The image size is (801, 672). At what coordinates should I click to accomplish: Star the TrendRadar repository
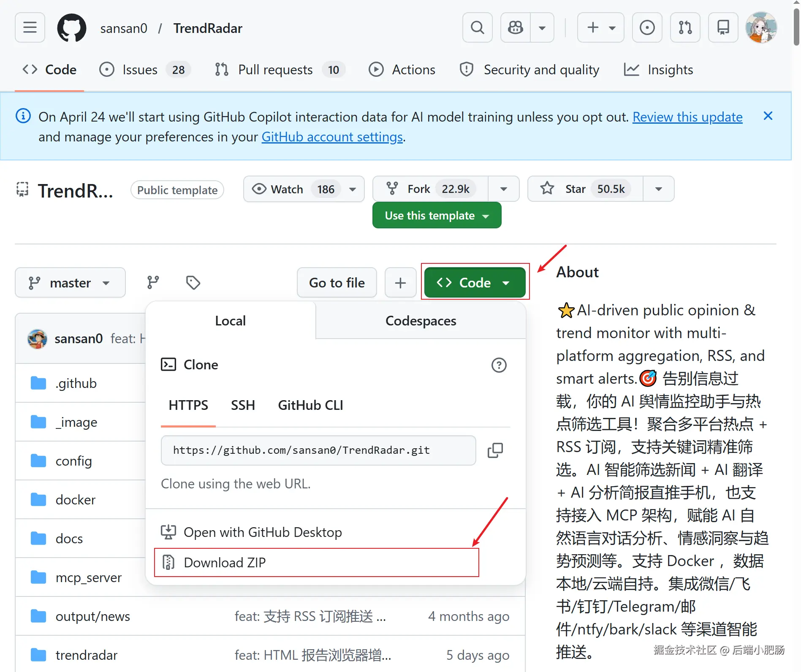click(585, 189)
